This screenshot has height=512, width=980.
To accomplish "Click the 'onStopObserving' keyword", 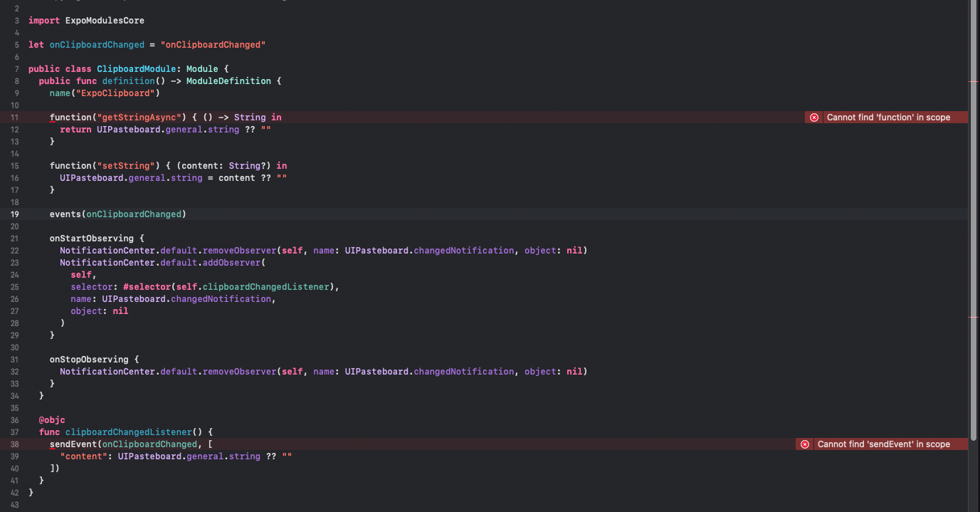I will pyautogui.click(x=89, y=360).
